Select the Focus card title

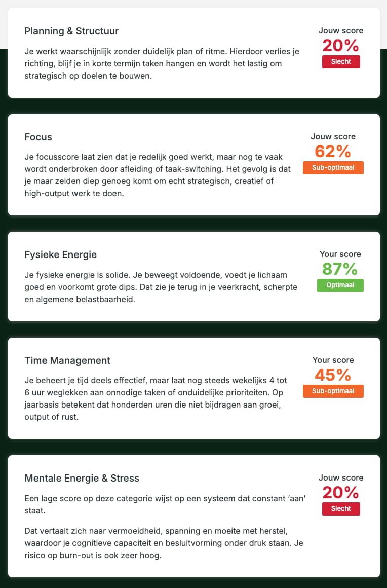(38, 137)
